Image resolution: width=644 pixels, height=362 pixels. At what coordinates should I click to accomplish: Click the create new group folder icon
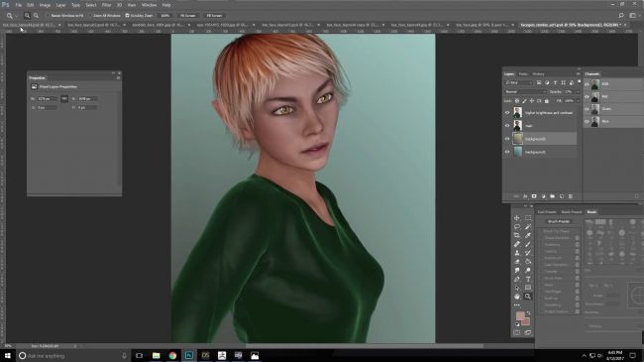coord(553,196)
